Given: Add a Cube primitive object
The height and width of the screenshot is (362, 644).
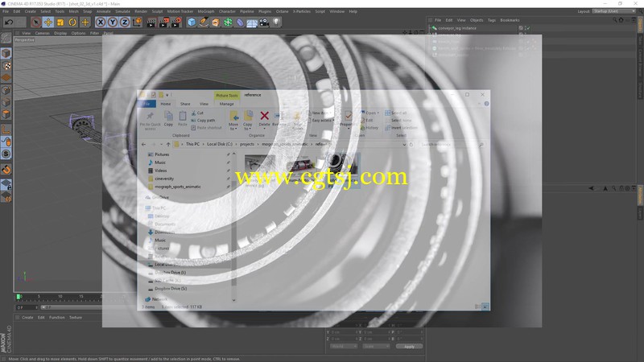Looking at the screenshot, I should (x=192, y=23).
